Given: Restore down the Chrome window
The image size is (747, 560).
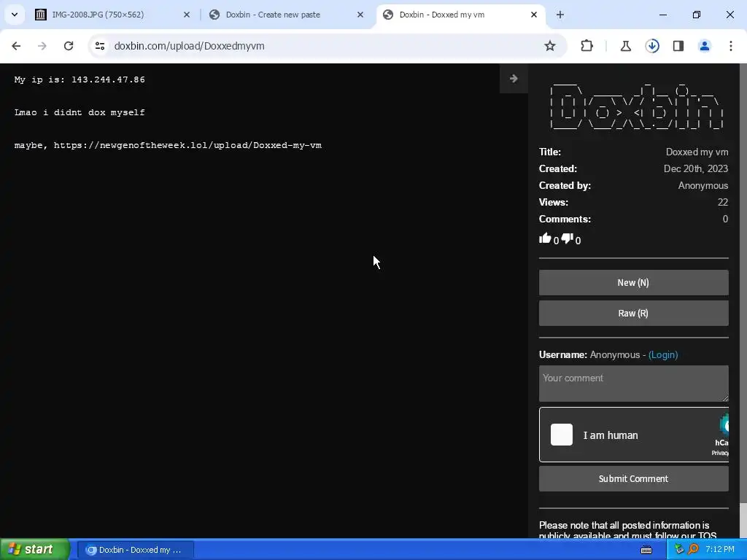Looking at the screenshot, I should (x=697, y=15).
